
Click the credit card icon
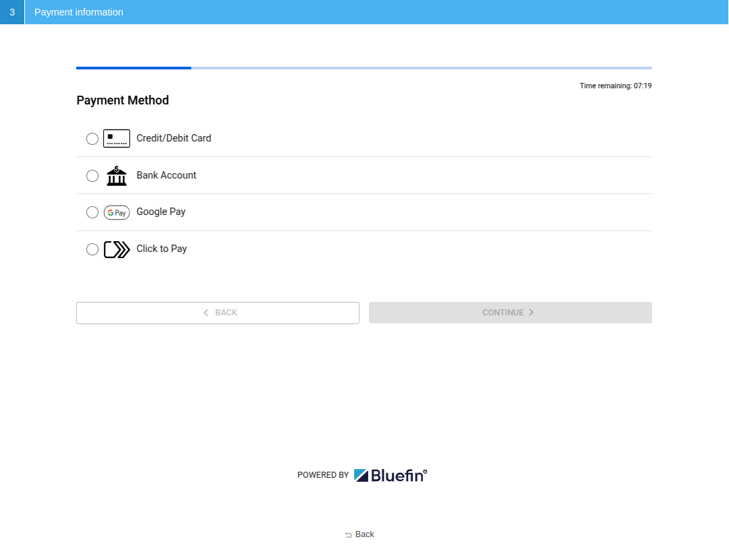tap(116, 139)
